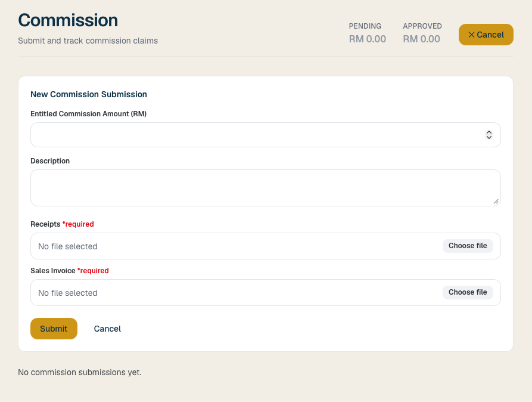Click inside the Description text area
This screenshot has width=532, height=402.
[265, 188]
